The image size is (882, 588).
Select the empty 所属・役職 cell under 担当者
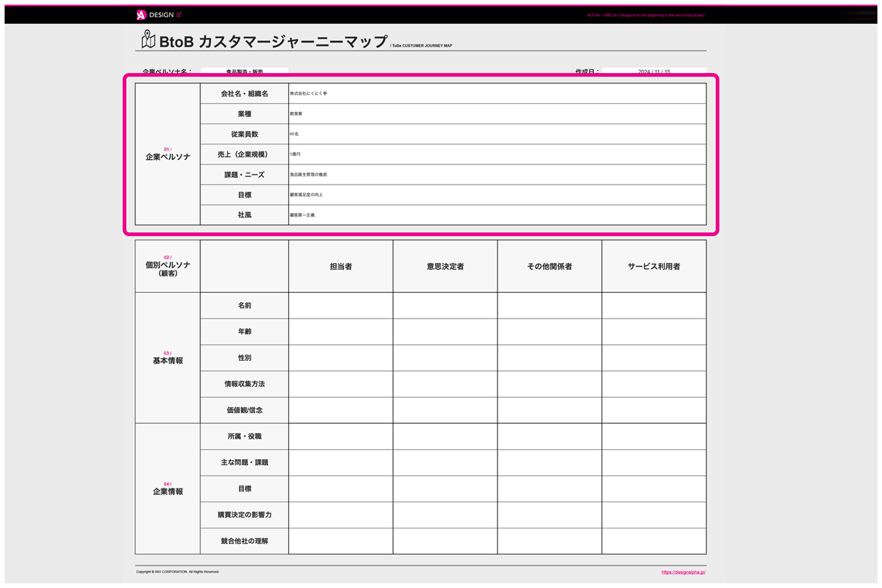tap(341, 436)
